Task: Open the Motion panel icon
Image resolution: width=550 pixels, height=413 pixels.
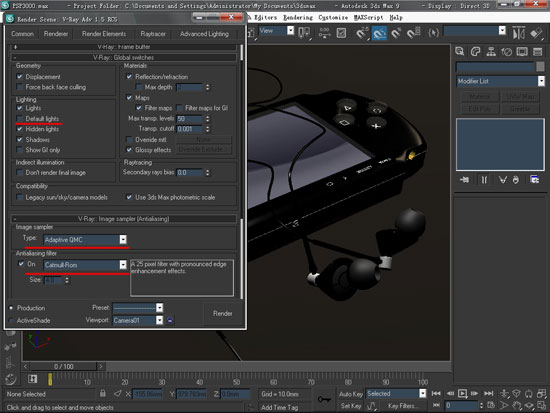Action: tap(507, 52)
